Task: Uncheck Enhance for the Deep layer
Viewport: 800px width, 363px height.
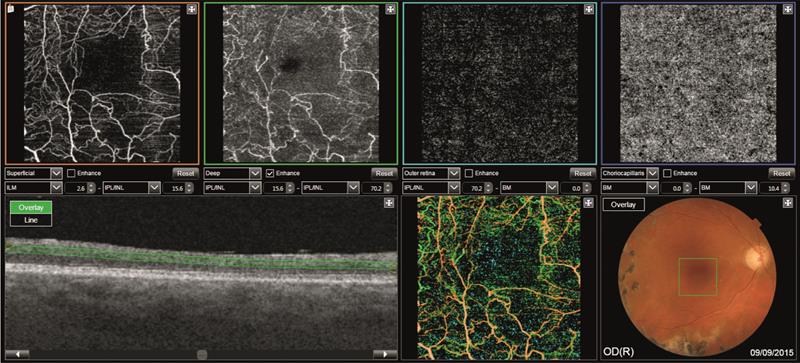Action: [270, 173]
